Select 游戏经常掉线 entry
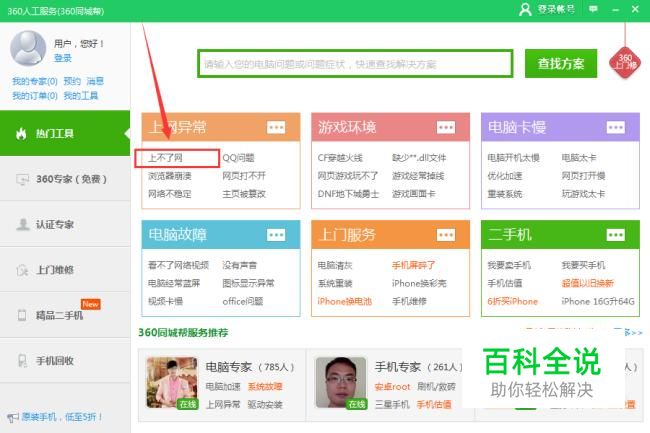Viewport: 650px width, 433px height. 418,176
